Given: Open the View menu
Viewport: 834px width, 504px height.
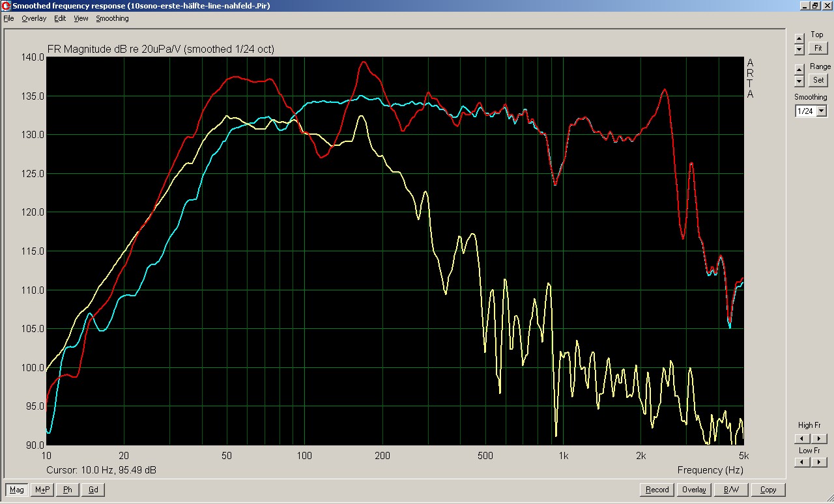Looking at the screenshot, I should 81,18.
